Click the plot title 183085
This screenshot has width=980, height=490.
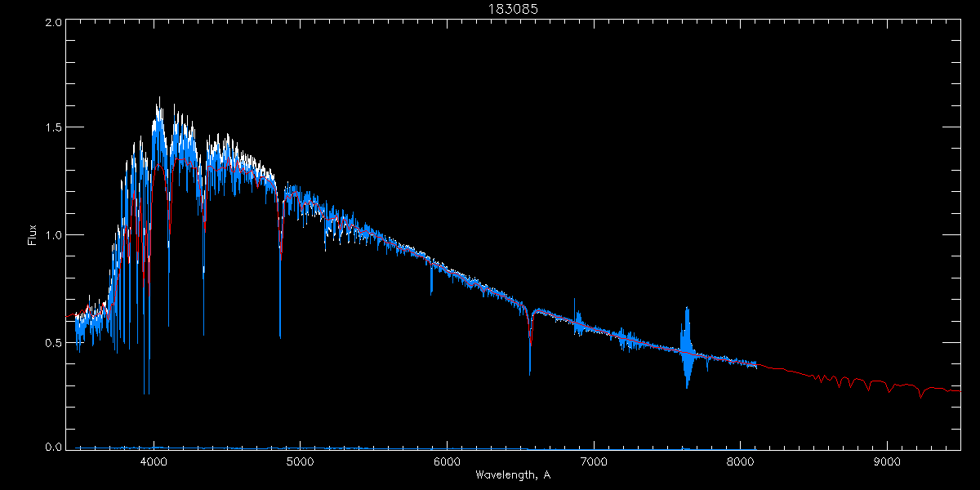pyautogui.click(x=513, y=9)
